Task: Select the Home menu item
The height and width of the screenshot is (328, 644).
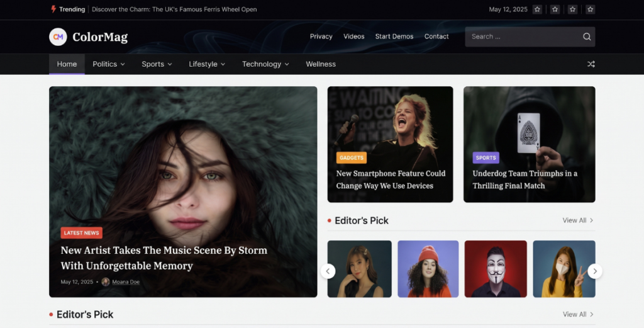Action: click(67, 64)
